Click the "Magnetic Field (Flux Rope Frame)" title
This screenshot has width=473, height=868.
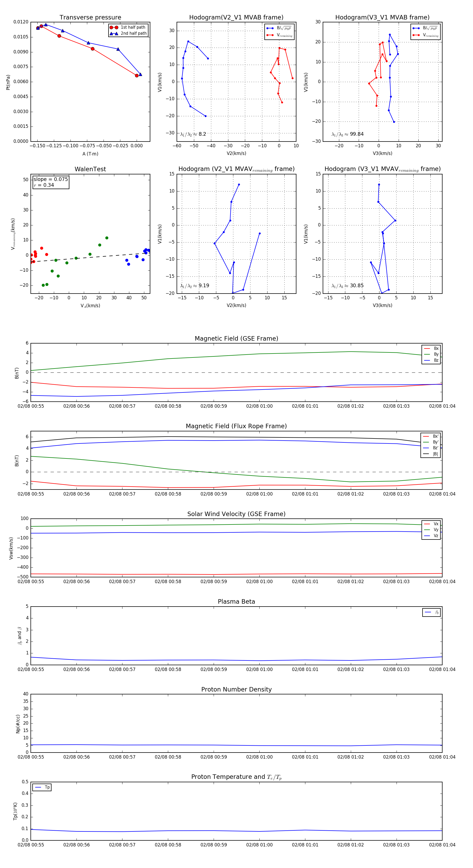click(x=236, y=426)
